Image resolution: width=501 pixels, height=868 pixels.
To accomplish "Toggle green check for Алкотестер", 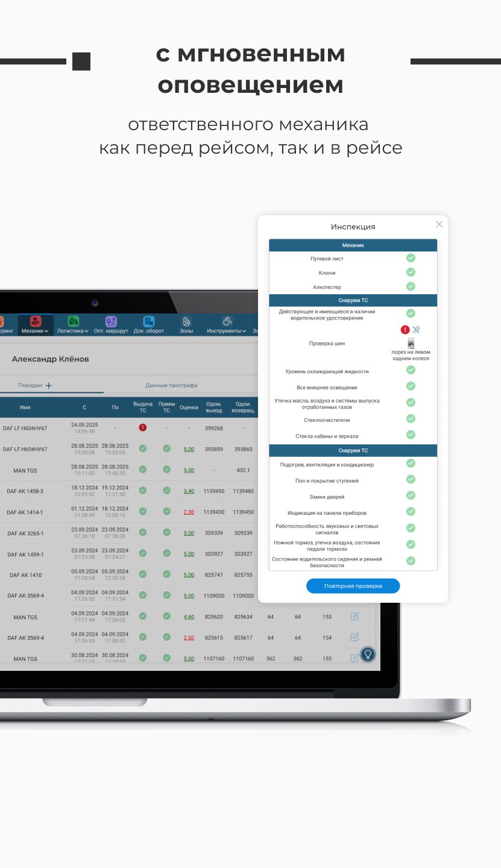I will (x=411, y=286).
